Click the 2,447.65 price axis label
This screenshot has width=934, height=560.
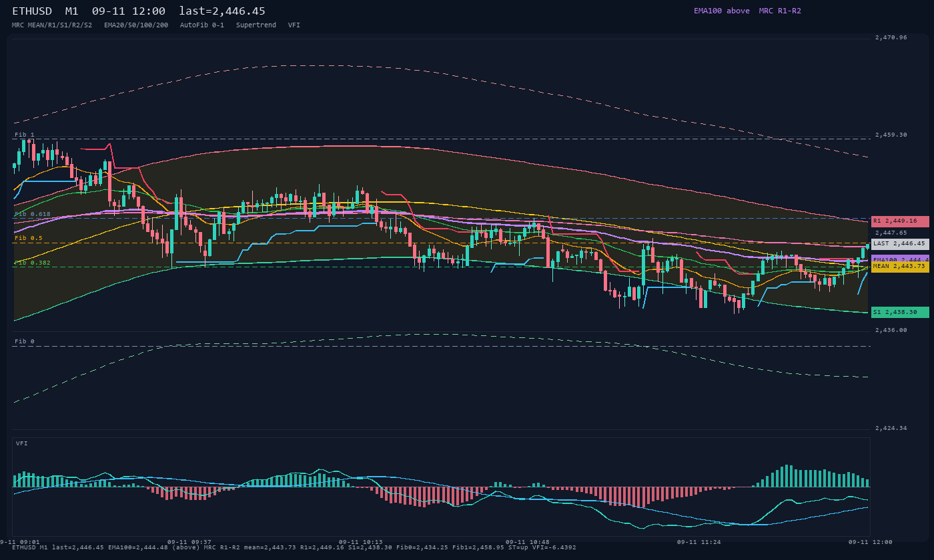tap(891, 233)
